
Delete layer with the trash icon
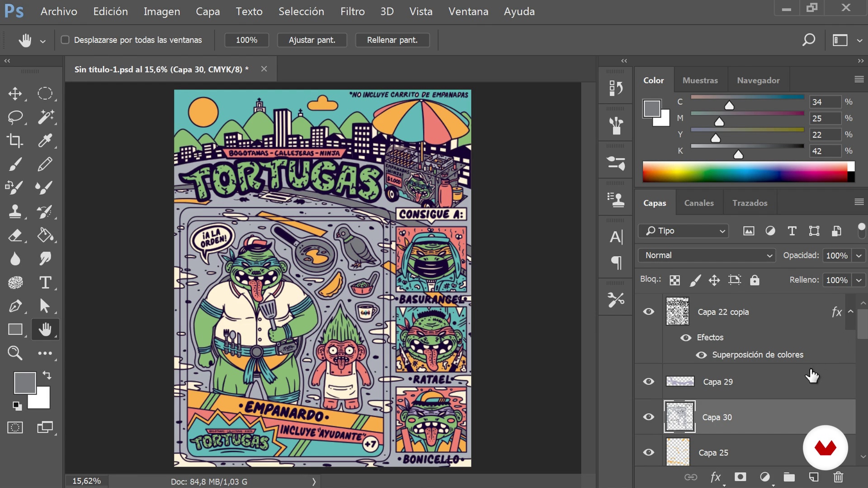838,477
